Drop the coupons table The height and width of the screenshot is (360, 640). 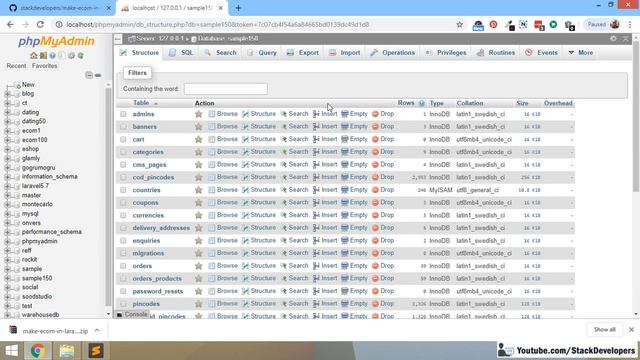coord(383,202)
